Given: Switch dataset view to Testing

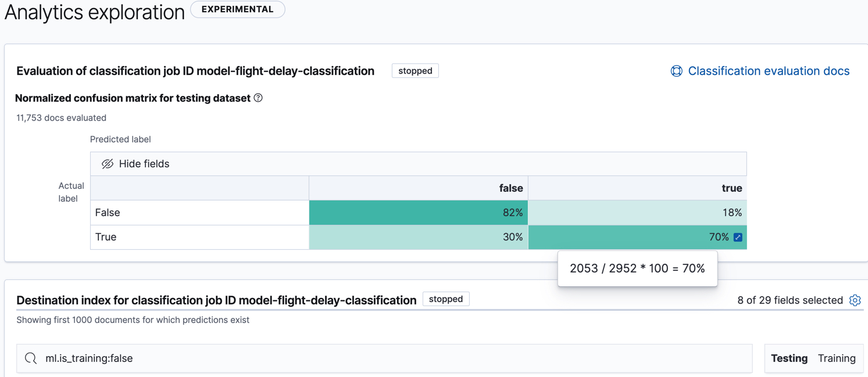Looking at the screenshot, I should tap(789, 358).
